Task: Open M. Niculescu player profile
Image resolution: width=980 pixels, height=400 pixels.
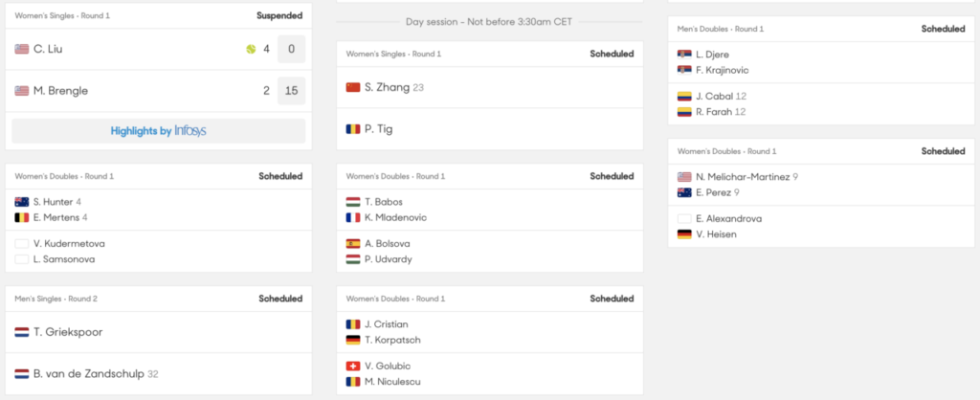Action: tap(393, 382)
